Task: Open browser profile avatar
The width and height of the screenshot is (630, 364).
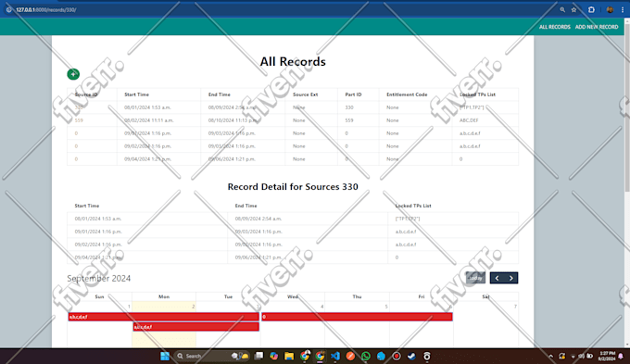Action: pos(610,9)
